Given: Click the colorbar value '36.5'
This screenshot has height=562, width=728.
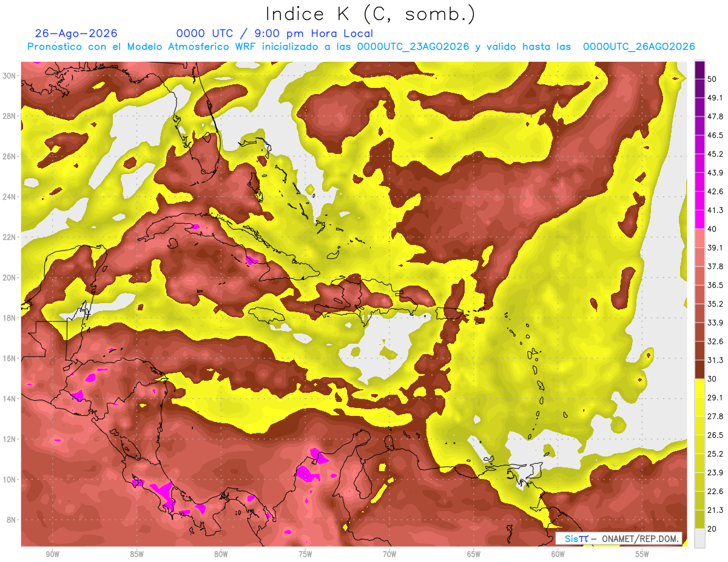Looking at the screenshot, I should pos(715,285).
